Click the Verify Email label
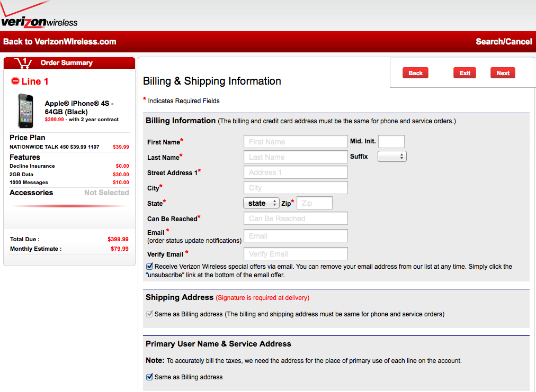Screen dimensions: 536x392 click(x=165, y=254)
